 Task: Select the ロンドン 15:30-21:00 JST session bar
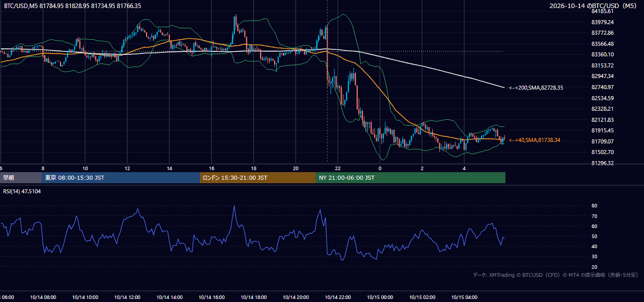[258, 178]
